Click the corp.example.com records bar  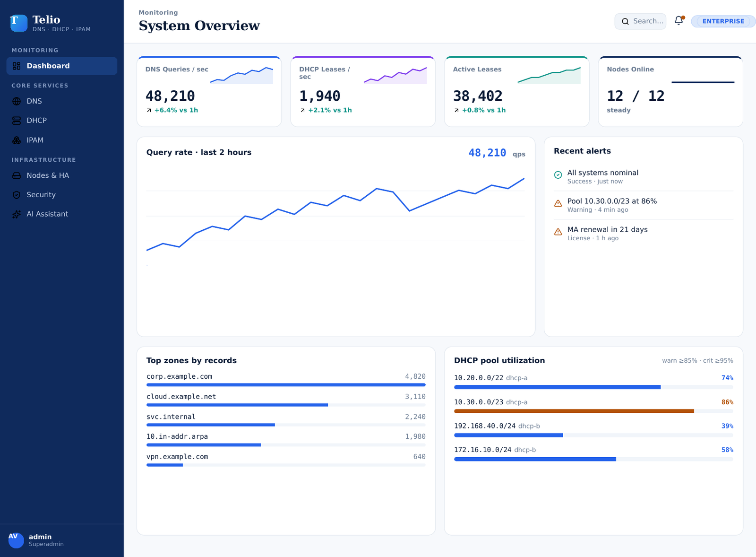coord(286,385)
